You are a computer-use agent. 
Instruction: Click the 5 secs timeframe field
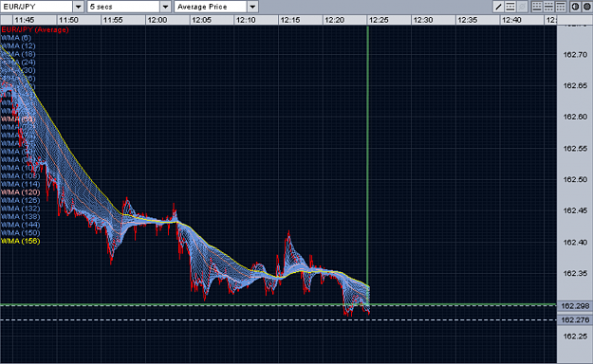pyautogui.click(x=123, y=7)
